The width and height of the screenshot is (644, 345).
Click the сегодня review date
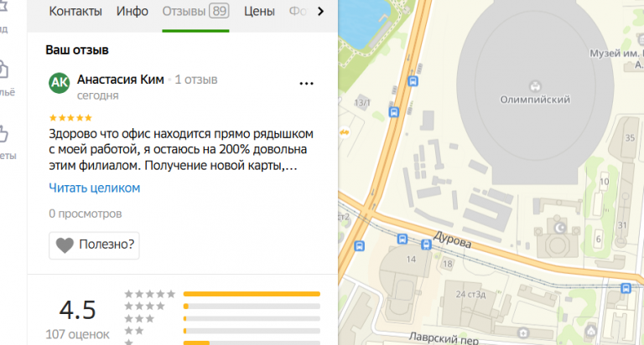point(98,95)
